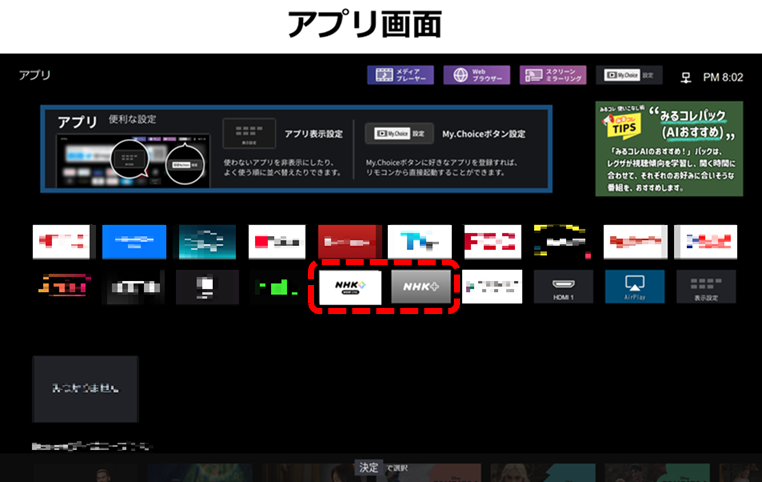Open My.Choice 設定 in top bar

tap(629, 75)
